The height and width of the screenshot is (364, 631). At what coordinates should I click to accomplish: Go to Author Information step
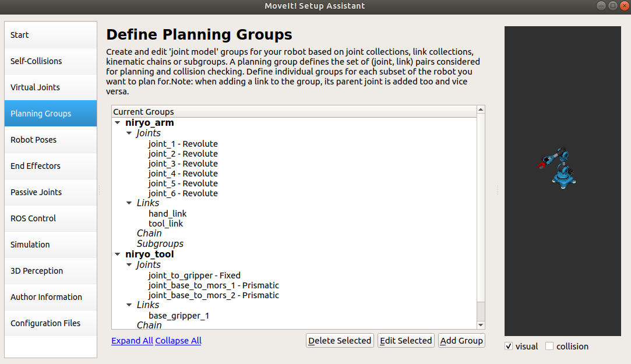[x=51, y=297]
